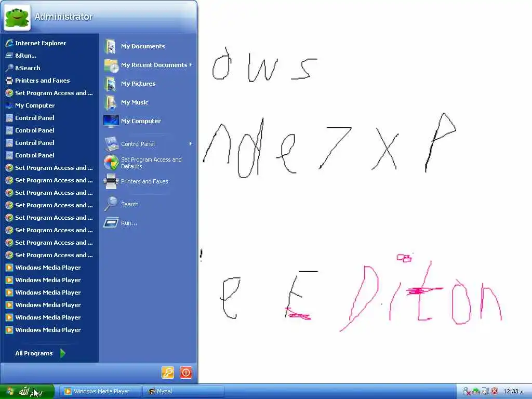Open Printers and Faxes printer icon beside Internet Explorer list
532x399 pixels.
(9, 81)
